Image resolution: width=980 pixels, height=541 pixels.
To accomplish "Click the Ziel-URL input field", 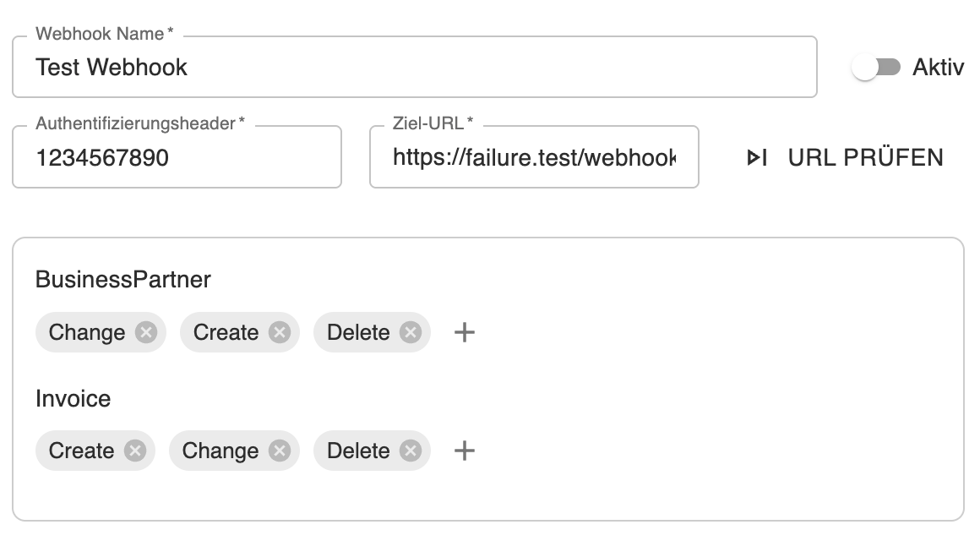I will pyautogui.click(x=534, y=157).
